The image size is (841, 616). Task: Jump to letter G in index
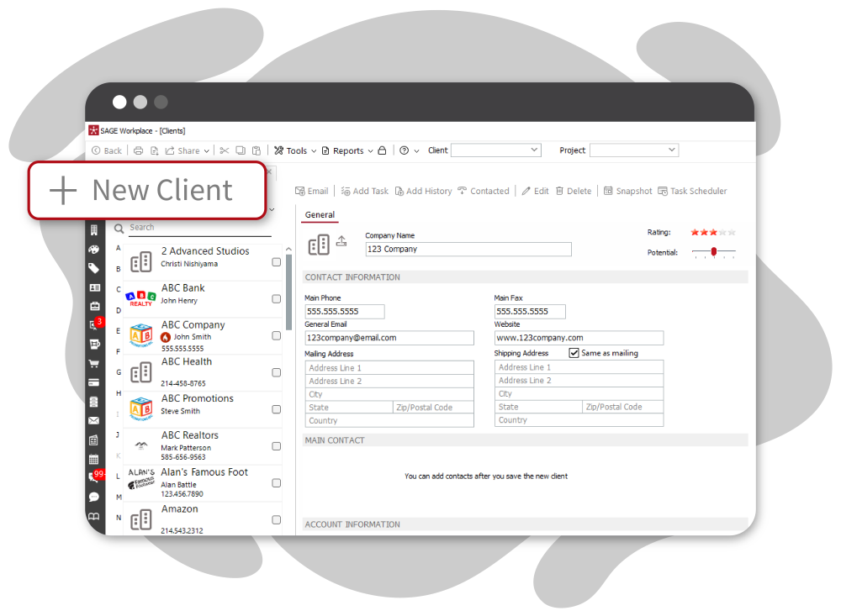119,372
